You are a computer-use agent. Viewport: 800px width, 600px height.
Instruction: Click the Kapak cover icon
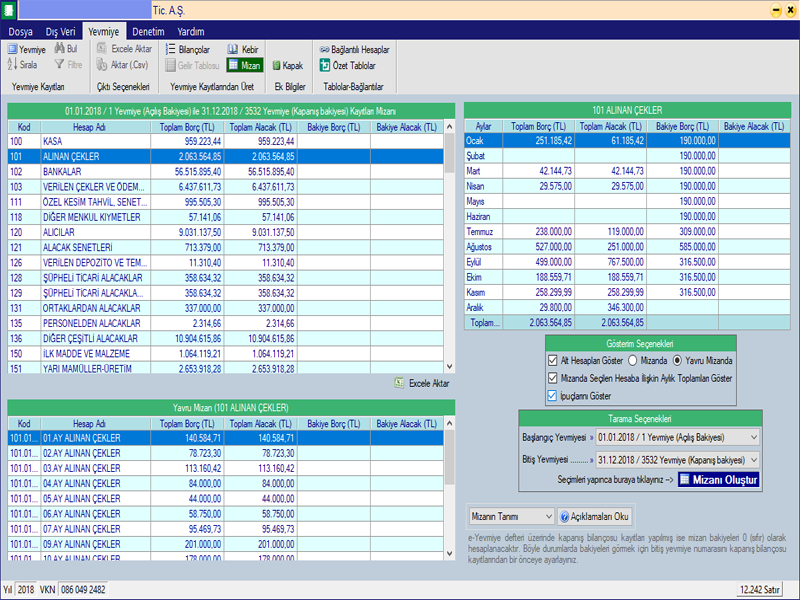pos(277,65)
